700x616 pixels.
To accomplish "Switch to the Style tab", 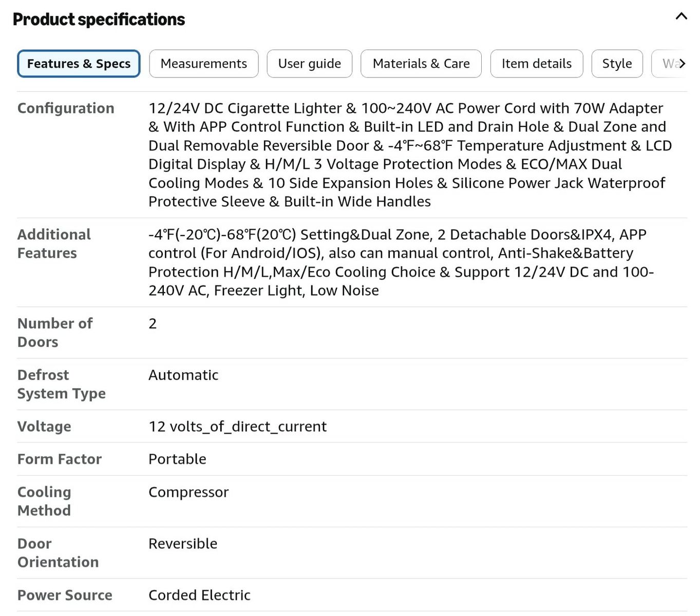I will pos(617,64).
